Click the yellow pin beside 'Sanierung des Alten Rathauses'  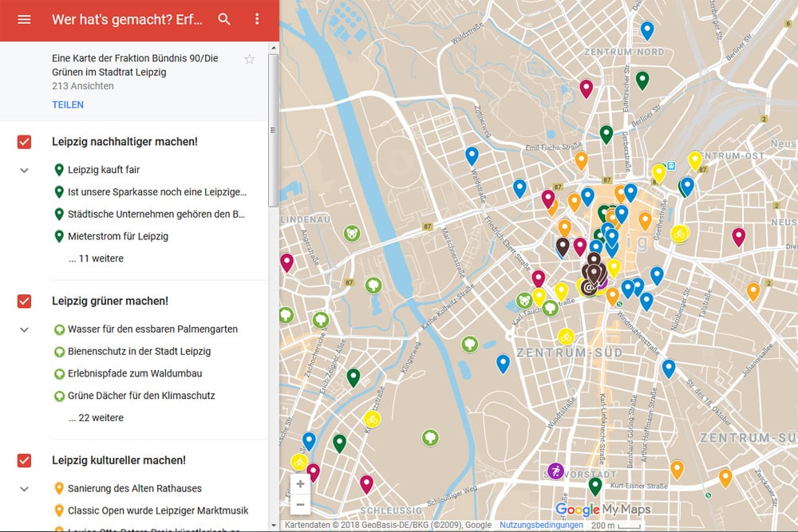coord(60,488)
